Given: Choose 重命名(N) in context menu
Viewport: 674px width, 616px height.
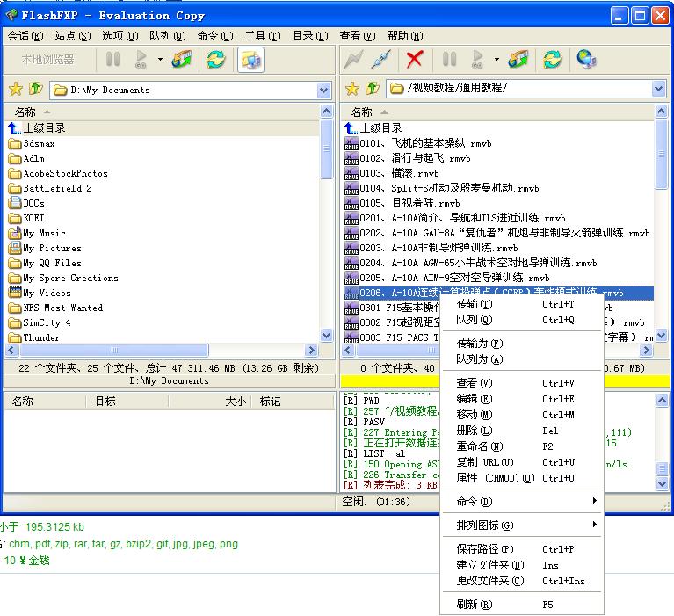Looking at the screenshot, I should (522, 446).
